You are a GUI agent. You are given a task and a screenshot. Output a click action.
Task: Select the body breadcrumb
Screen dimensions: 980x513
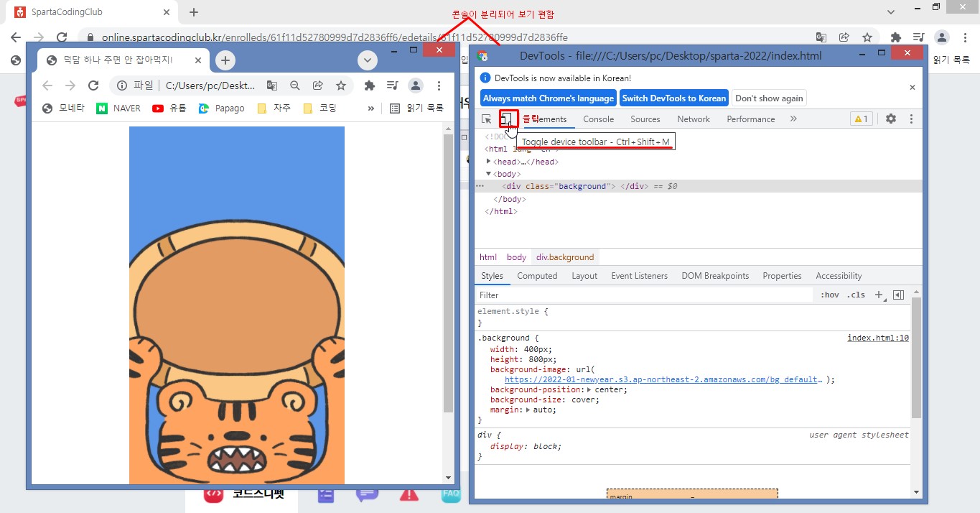tap(516, 257)
